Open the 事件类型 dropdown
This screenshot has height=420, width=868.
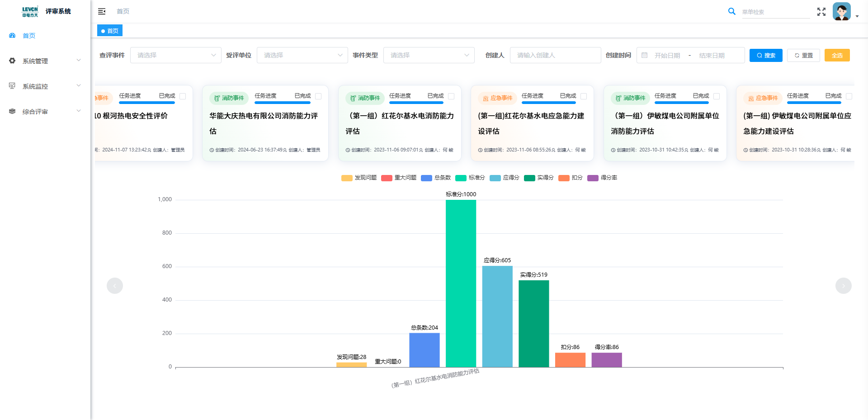coord(429,55)
